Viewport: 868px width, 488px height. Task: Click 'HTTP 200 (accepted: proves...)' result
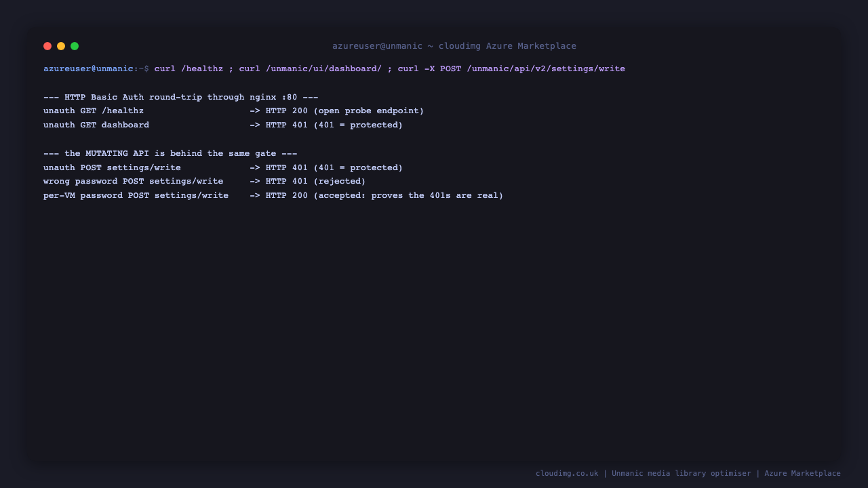click(384, 195)
